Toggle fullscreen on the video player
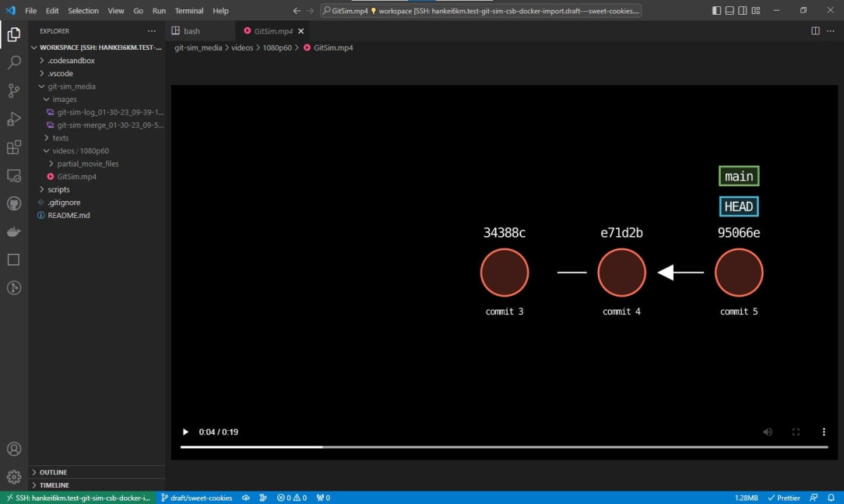844x504 pixels. tap(795, 432)
